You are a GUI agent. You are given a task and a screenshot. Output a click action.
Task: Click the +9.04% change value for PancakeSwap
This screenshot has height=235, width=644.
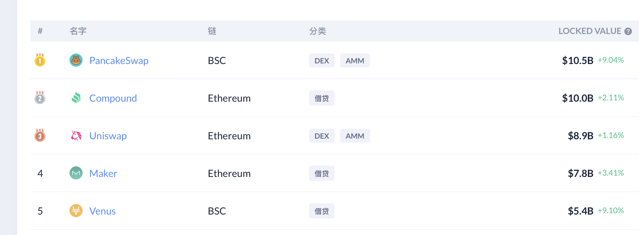[x=610, y=60]
